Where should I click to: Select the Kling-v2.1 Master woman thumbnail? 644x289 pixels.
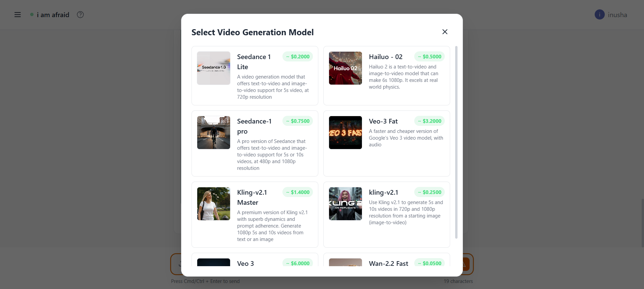click(x=214, y=204)
